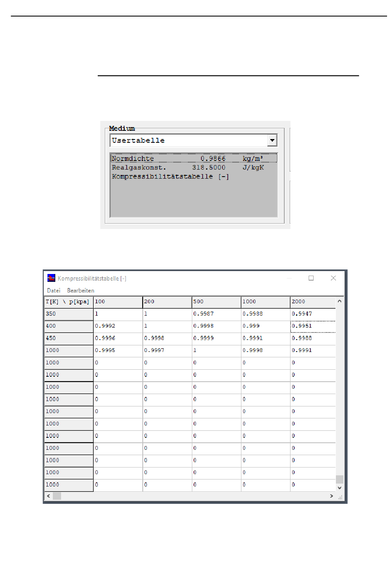Click cell with value 0.999

[x=265, y=326]
